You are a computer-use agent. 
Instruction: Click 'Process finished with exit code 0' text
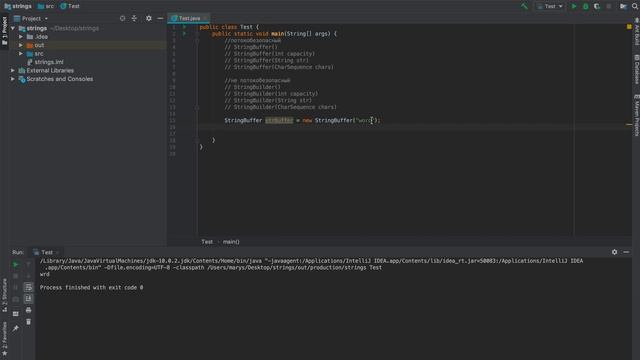click(91, 287)
